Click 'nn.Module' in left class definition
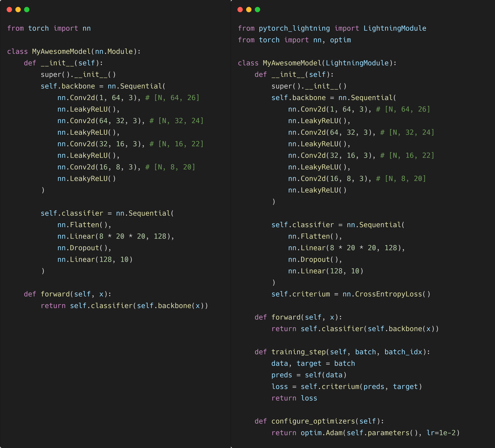Image resolution: width=495 pixels, height=448 pixels. coord(114,52)
